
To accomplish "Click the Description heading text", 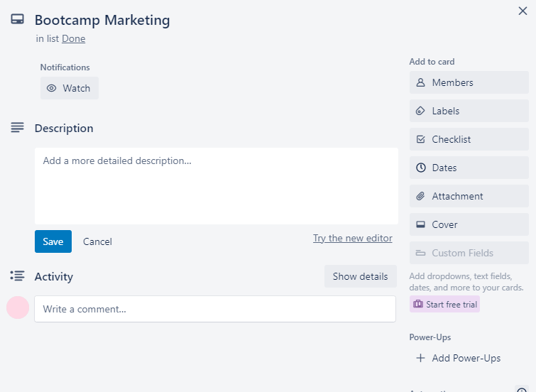I will (64, 129).
